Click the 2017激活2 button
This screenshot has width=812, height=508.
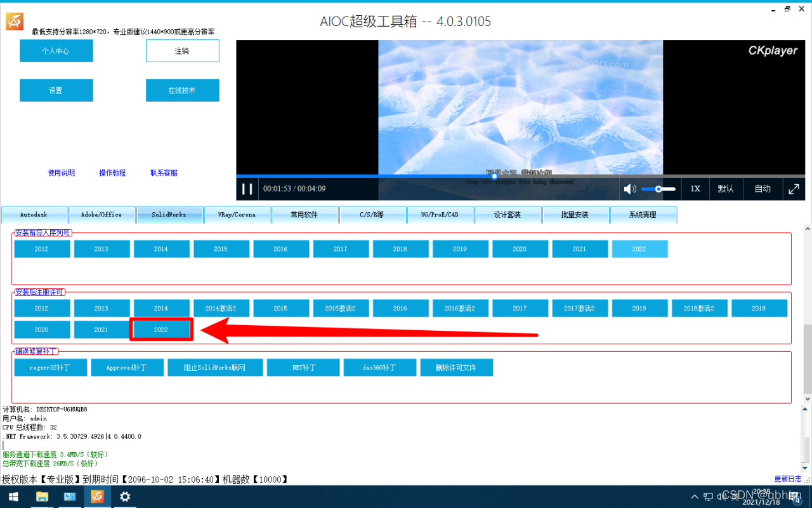pyautogui.click(x=579, y=308)
